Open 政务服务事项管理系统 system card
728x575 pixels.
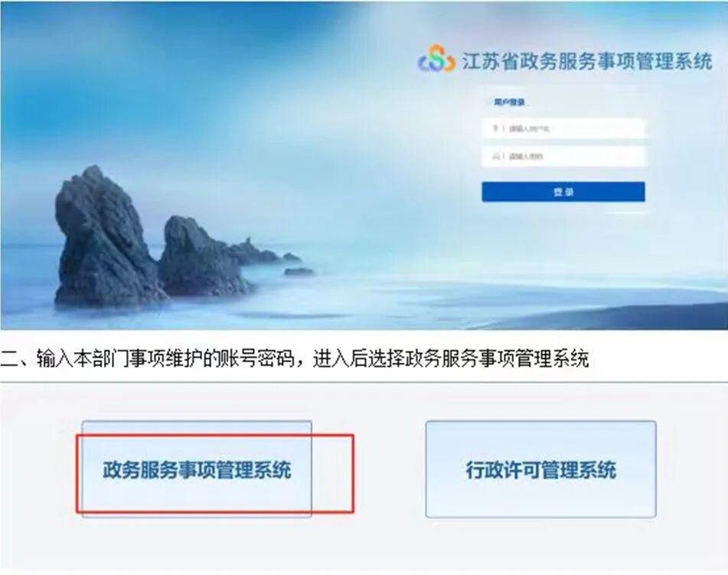[197, 469]
